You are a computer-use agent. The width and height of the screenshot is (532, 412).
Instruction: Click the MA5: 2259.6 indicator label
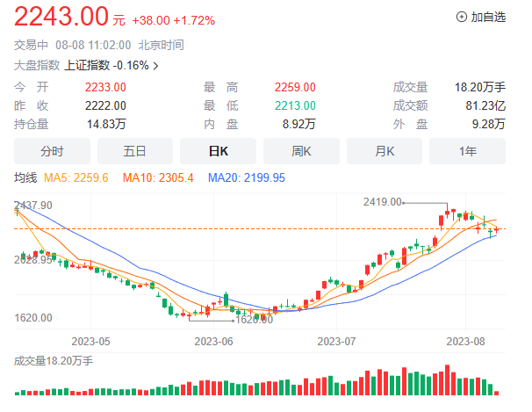(x=76, y=177)
